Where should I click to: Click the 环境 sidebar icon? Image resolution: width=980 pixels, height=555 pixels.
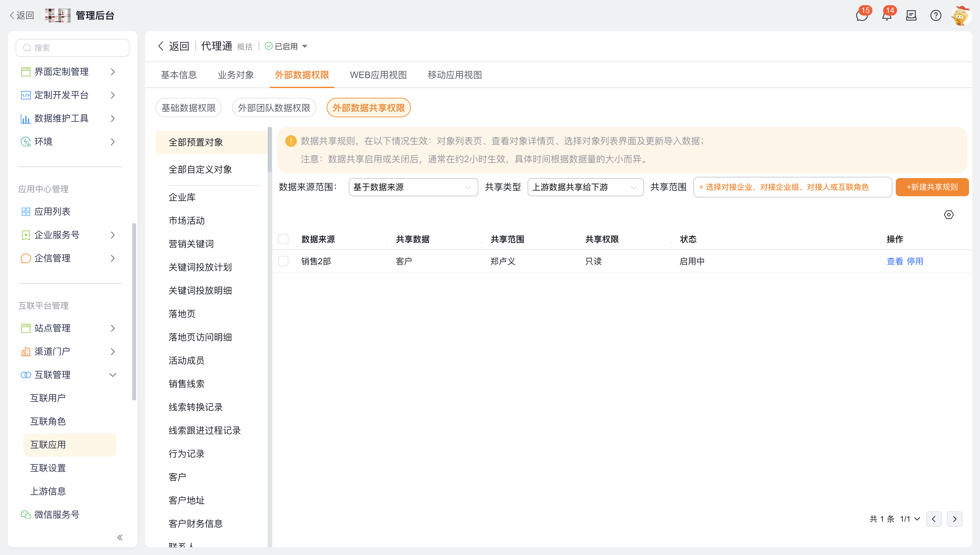click(x=26, y=142)
